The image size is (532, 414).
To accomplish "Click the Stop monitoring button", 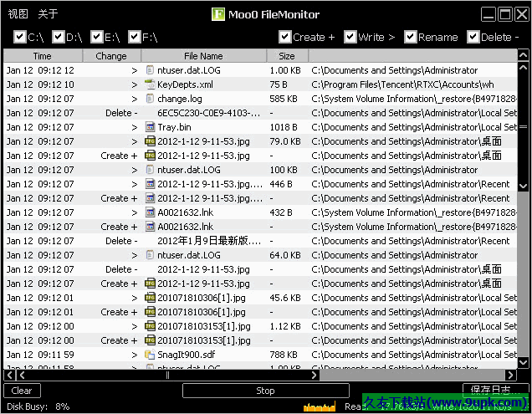I will 266,391.
